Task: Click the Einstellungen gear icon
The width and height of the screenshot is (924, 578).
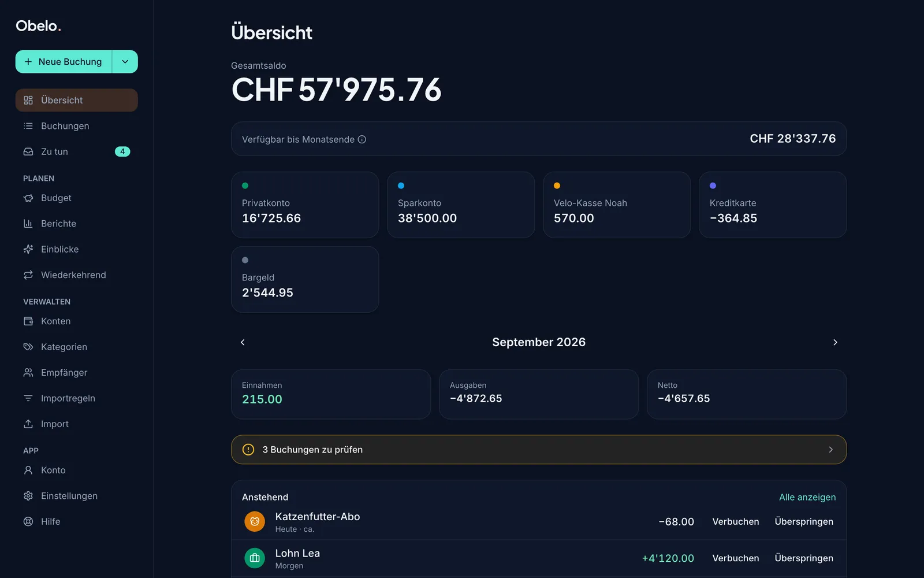Action: click(28, 496)
